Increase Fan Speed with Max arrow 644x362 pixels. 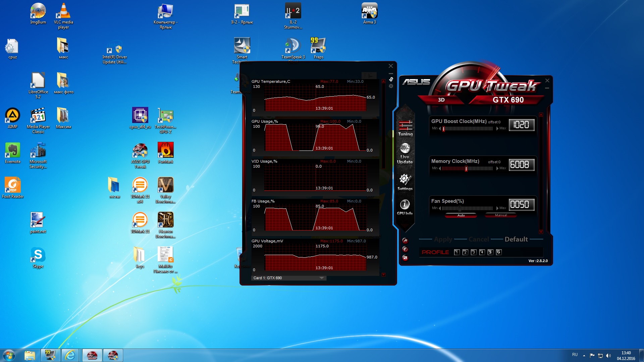pos(497,208)
